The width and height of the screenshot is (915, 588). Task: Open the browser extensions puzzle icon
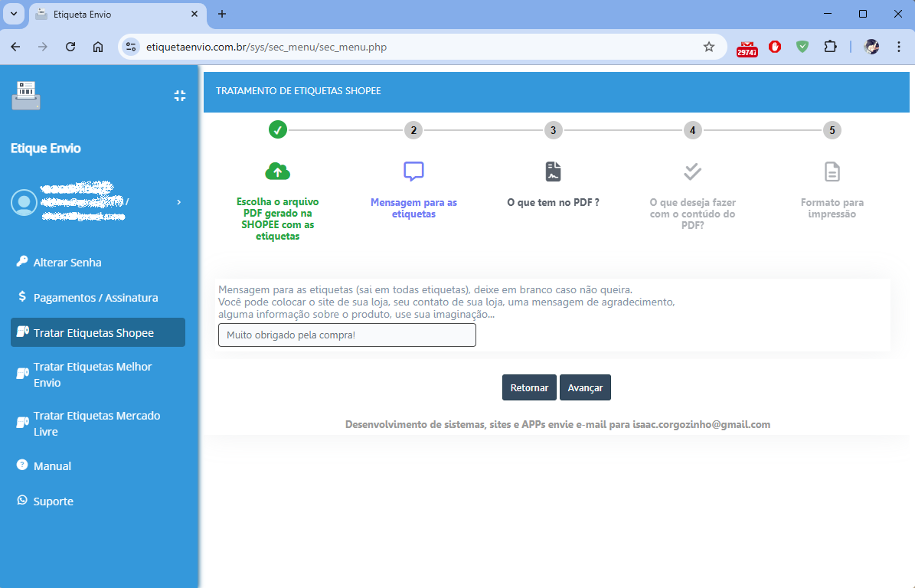pos(830,47)
